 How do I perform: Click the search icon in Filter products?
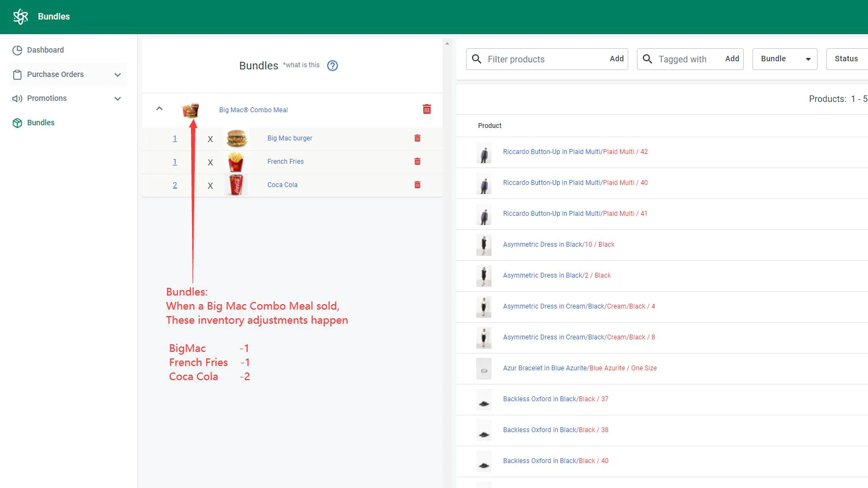coord(477,59)
